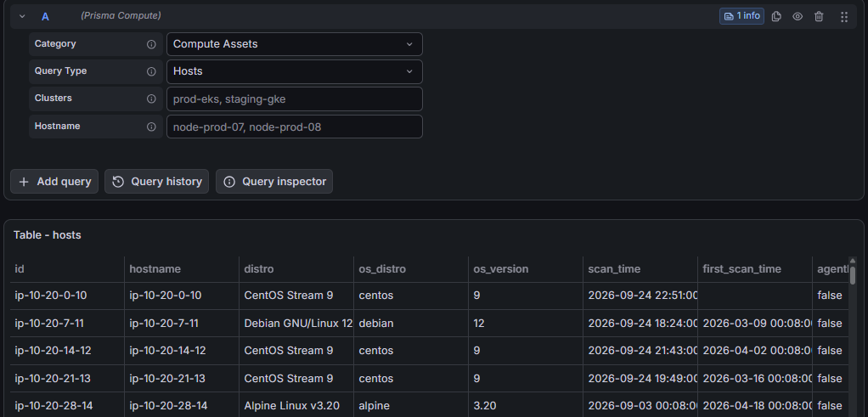Open the Query inspector
This screenshot has height=417, width=868.
click(274, 182)
